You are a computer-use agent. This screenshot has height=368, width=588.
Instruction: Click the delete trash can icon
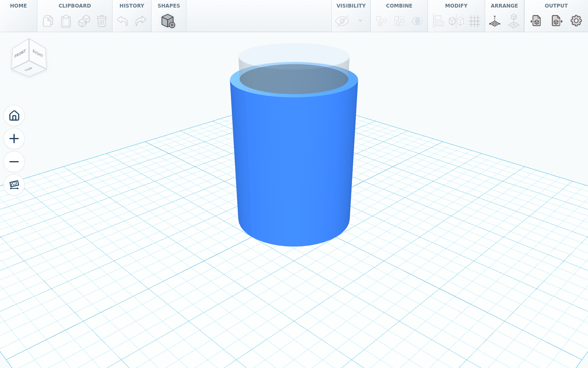(102, 21)
